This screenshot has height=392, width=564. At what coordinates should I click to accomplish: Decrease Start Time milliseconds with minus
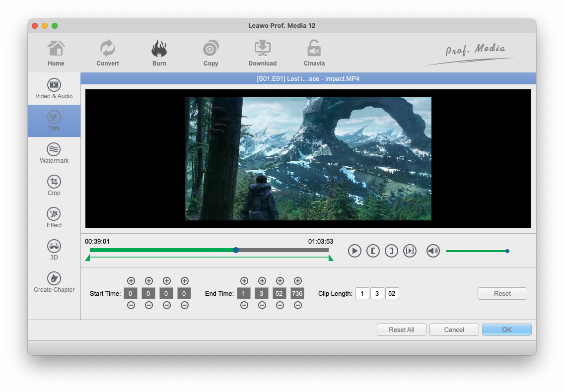[x=185, y=305]
